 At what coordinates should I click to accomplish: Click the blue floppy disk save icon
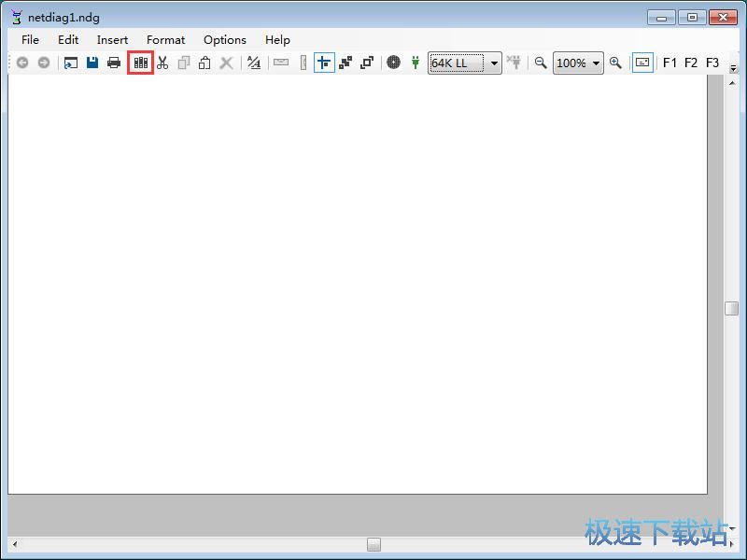tap(92, 63)
